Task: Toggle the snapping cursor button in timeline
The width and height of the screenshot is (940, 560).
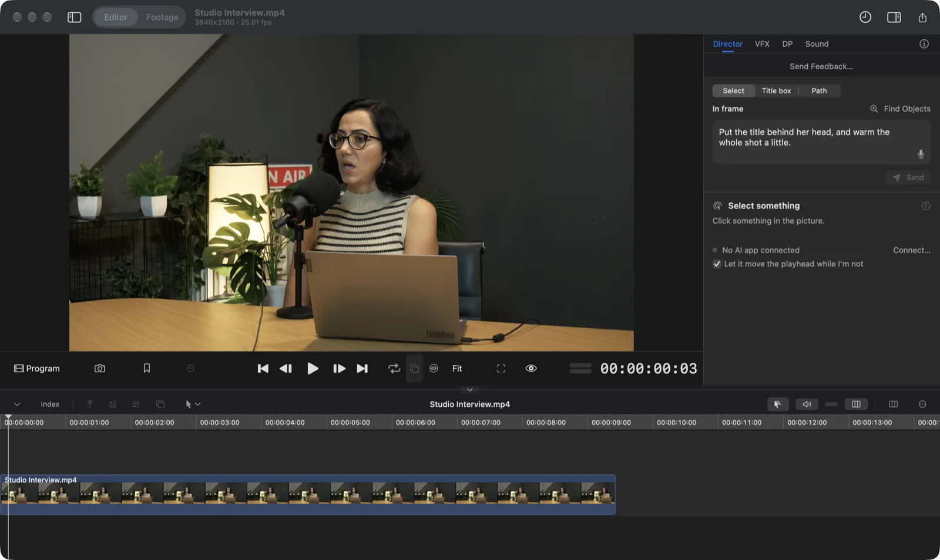Action: [777, 404]
